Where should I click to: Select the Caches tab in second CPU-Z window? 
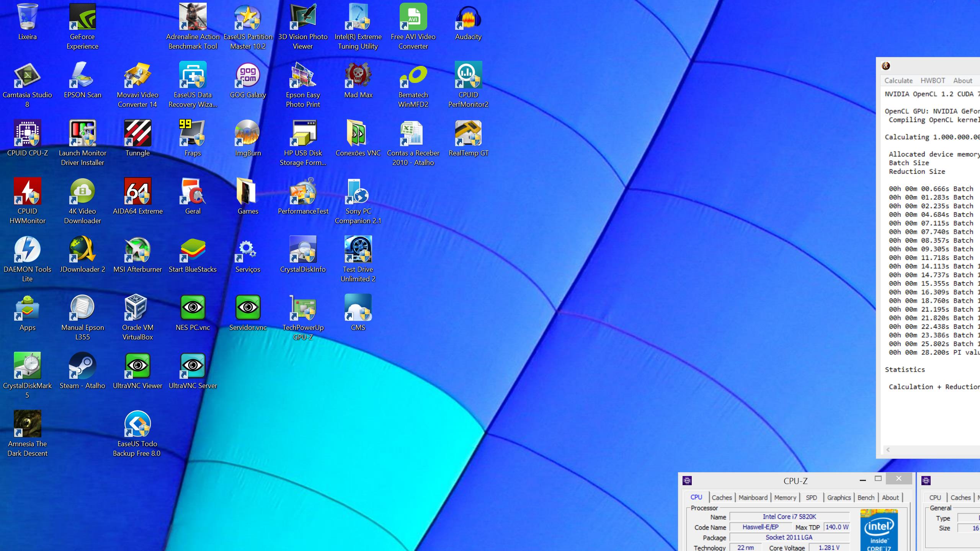point(960,497)
